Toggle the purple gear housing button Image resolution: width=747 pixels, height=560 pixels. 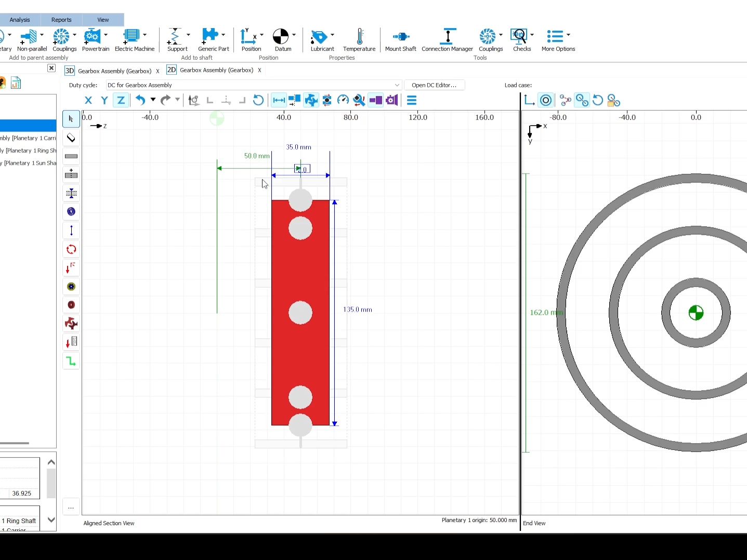[x=392, y=100]
